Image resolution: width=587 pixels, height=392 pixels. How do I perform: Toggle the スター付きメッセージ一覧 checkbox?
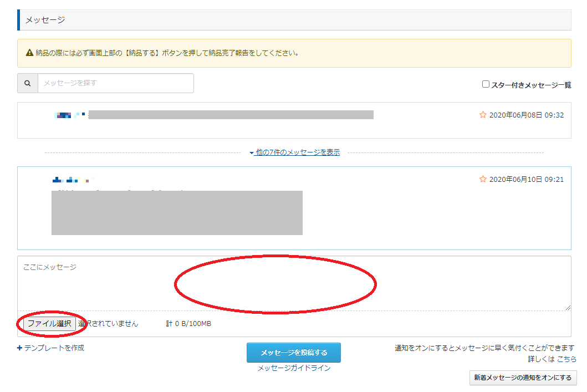(486, 84)
